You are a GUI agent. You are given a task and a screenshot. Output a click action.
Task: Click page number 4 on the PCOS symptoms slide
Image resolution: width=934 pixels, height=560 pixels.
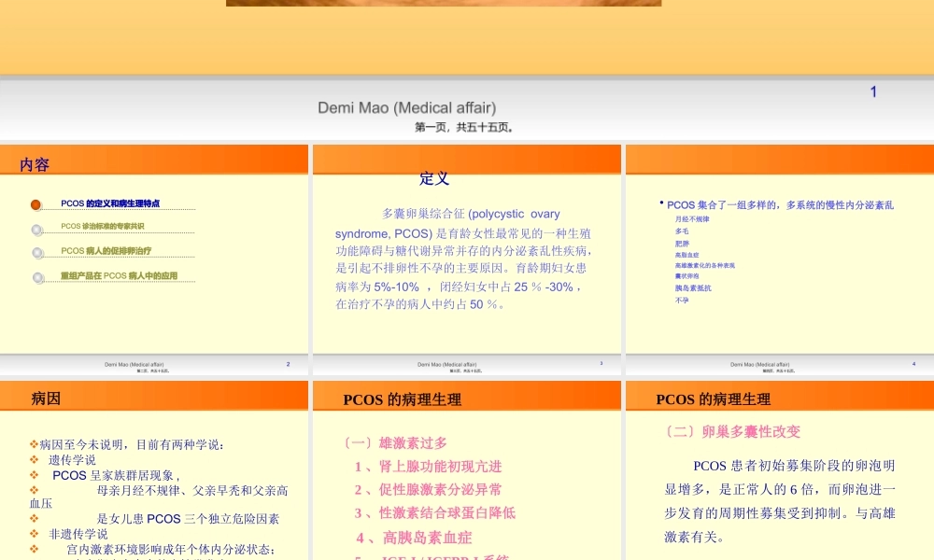tap(912, 364)
